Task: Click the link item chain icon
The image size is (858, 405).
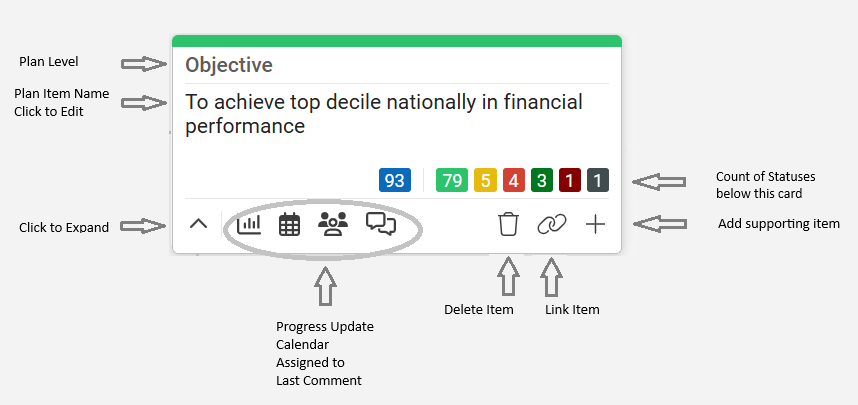Action: pos(552,224)
